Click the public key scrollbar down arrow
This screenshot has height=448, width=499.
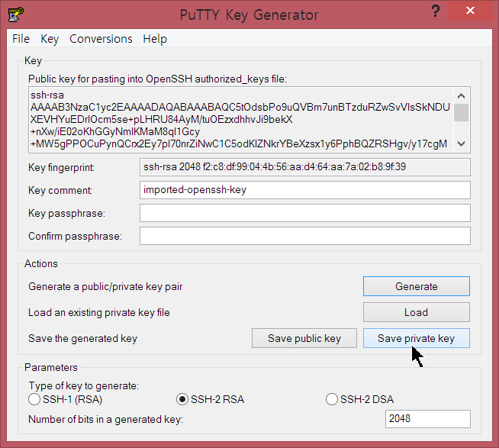tap(461, 144)
